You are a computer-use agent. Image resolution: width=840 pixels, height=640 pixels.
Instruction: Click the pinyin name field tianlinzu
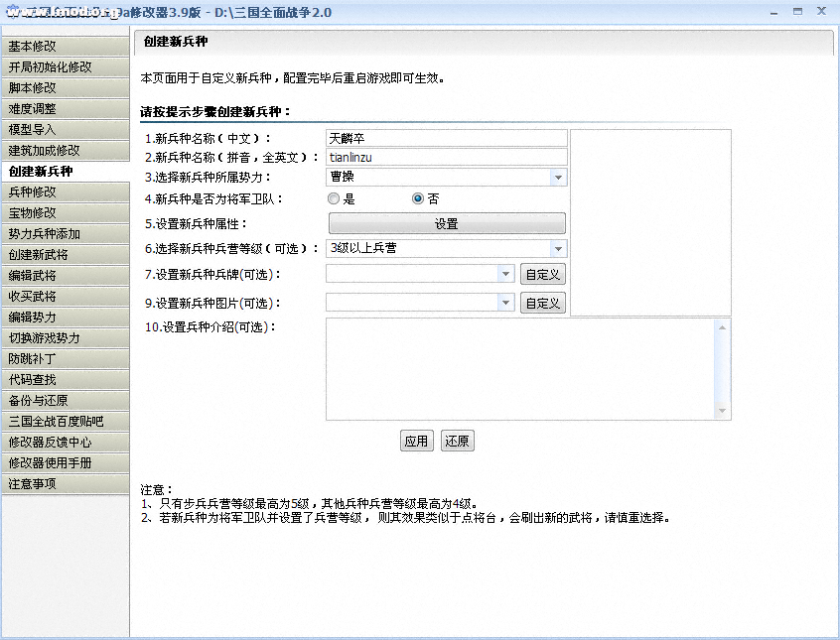tap(445, 157)
